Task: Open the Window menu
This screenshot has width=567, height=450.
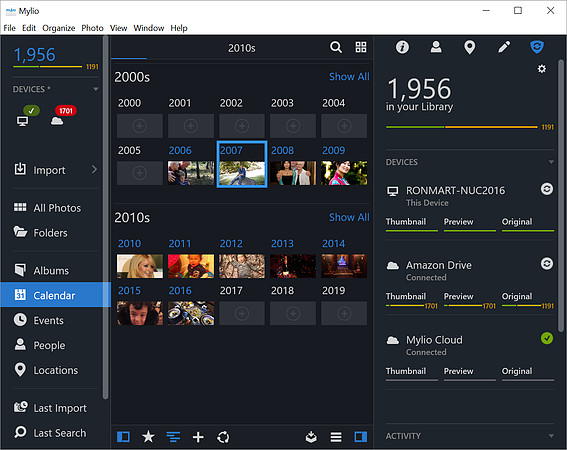Action: pos(149,28)
